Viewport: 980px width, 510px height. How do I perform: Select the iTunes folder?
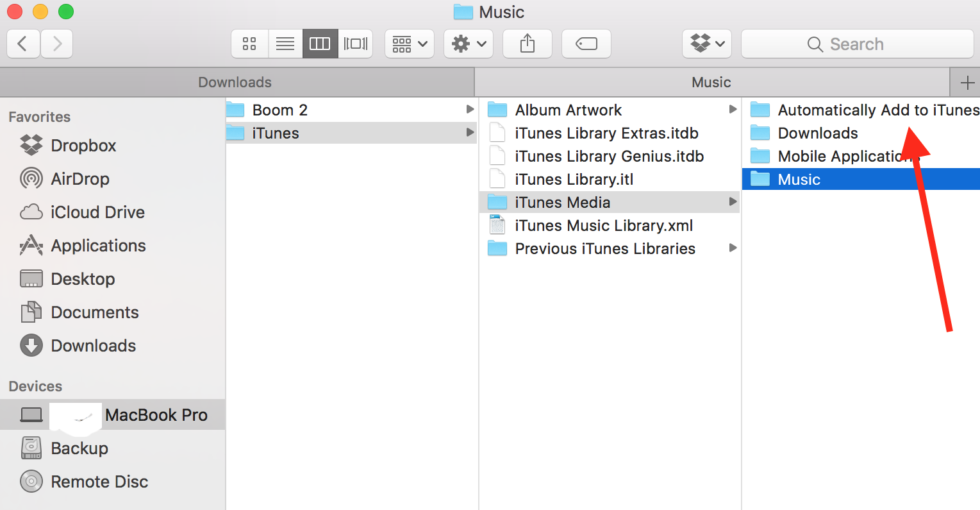351,133
